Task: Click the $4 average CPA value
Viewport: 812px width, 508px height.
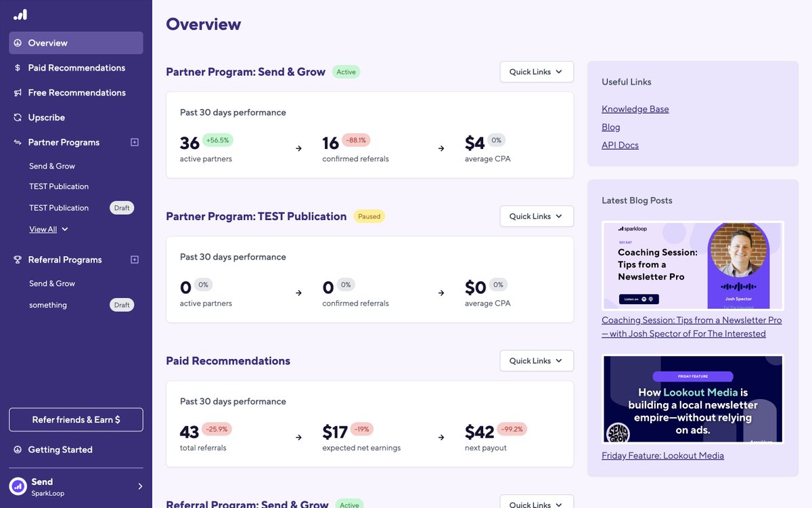Action: (x=475, y=143)
